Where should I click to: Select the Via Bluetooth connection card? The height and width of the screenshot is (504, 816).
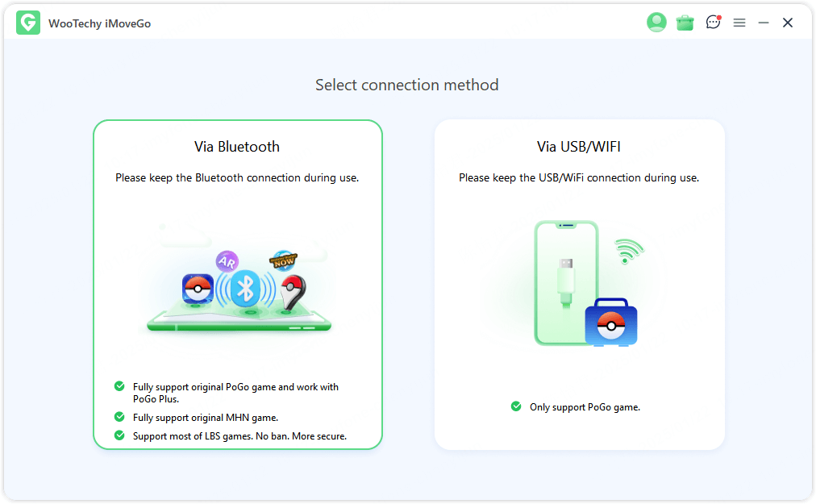pos(237,284)
